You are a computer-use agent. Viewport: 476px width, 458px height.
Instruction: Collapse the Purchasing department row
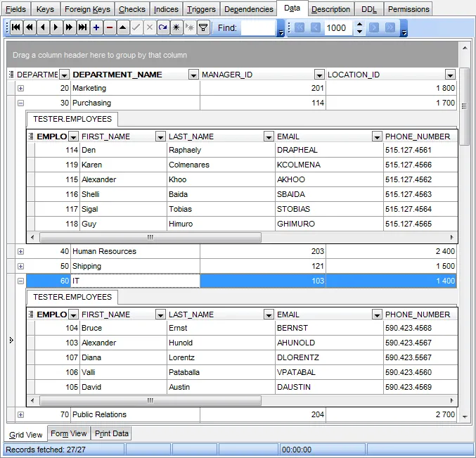point(20,103)
